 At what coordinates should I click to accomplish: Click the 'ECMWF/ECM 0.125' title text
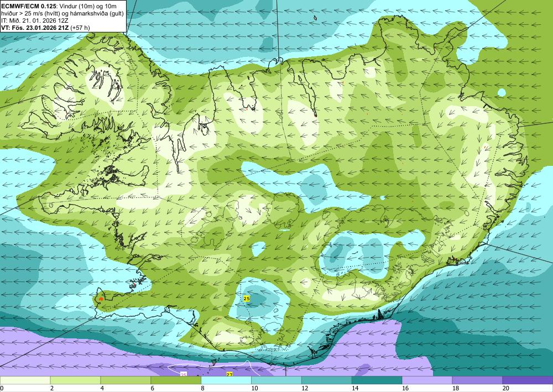(28, 6)
